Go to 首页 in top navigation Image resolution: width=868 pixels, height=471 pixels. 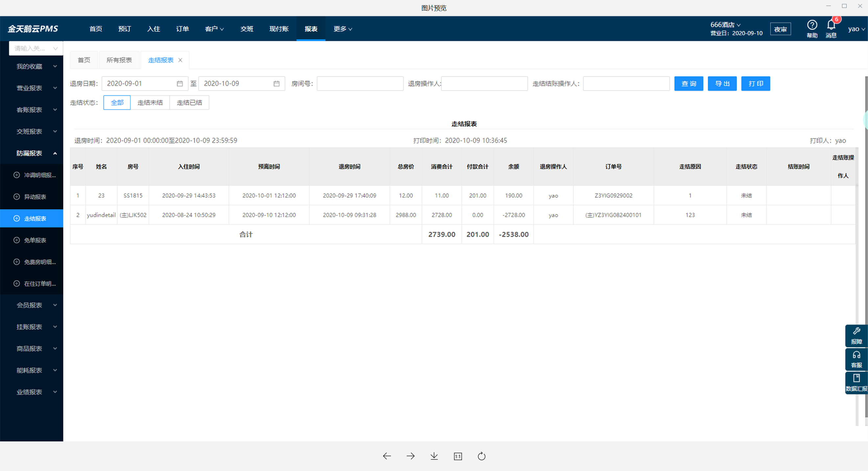96,29
